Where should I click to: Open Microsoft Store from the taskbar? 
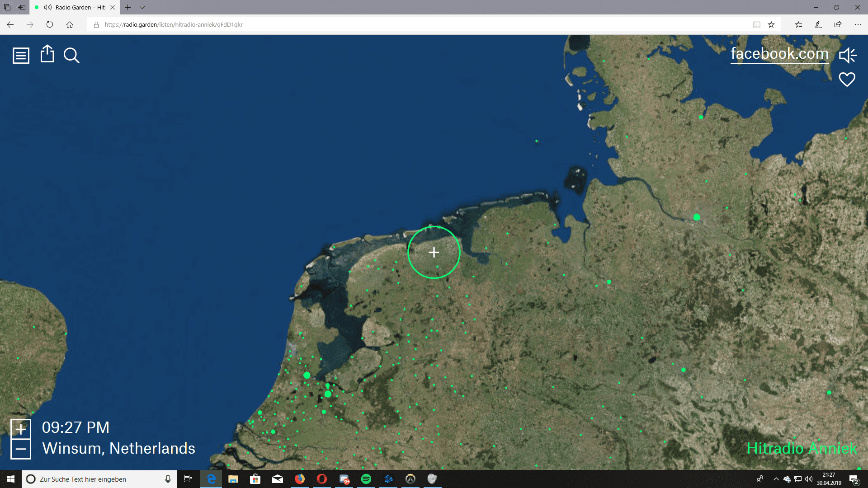(255, 479)
